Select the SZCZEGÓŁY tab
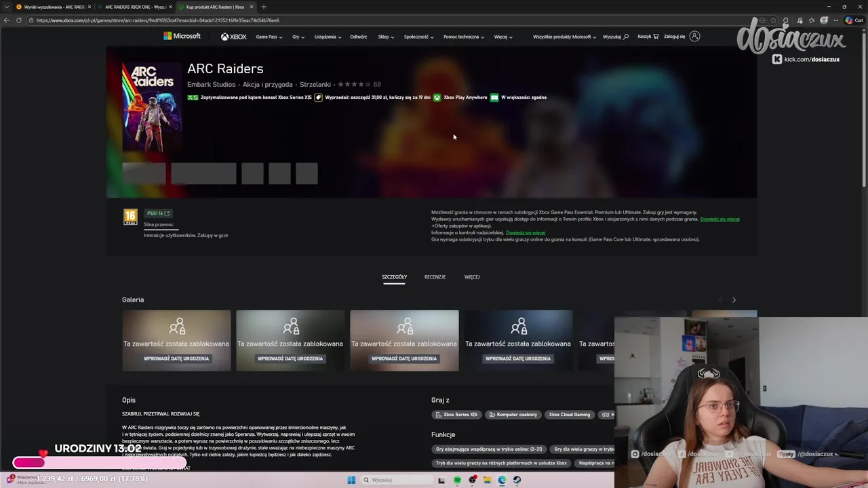The image size is (868, 488). (x=394, y=277)
